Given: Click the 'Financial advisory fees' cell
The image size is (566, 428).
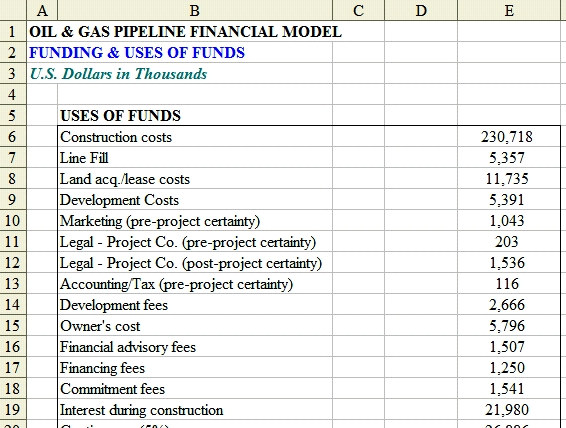Looking at the screenshot, I should tap(195, 346).
